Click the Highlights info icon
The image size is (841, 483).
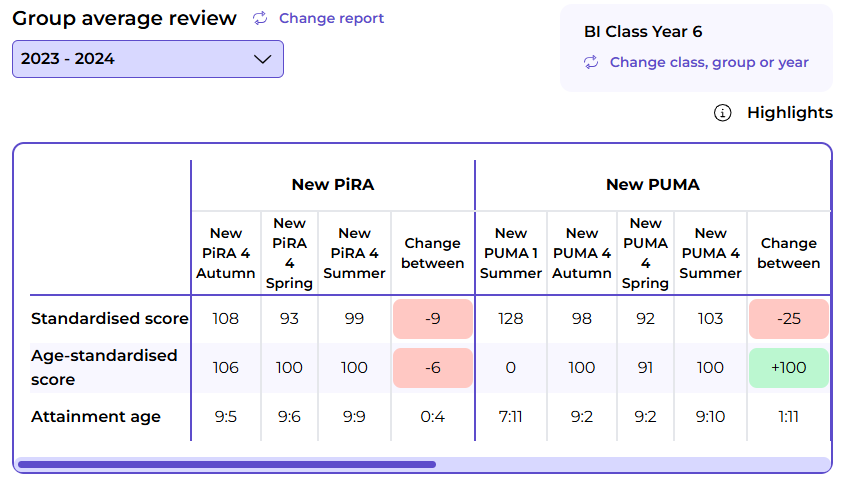pos(723,113)
